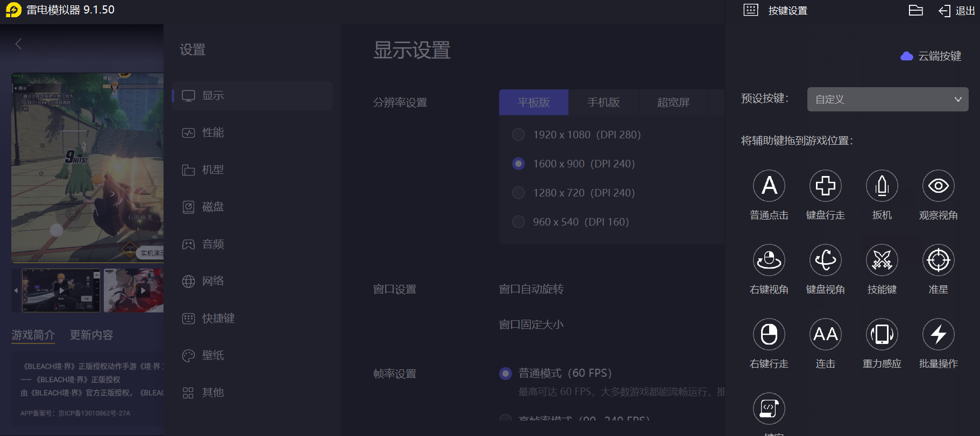The width and height of the screenshot is (980, 436).
Task: Switch to the 手机版 resolution tab
Action: coord(603,102)
